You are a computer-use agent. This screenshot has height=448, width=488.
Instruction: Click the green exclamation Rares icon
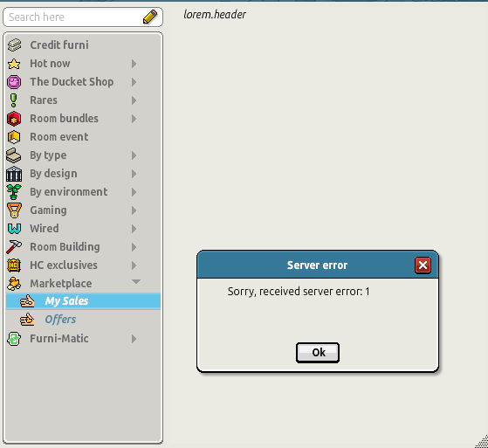click(x=13, y=100)
